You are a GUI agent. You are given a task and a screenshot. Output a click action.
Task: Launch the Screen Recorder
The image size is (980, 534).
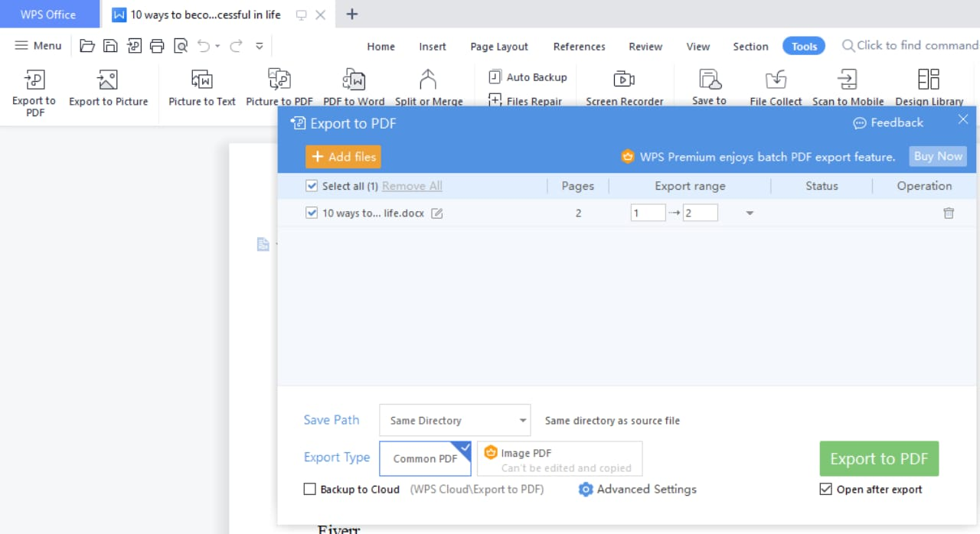624,86
